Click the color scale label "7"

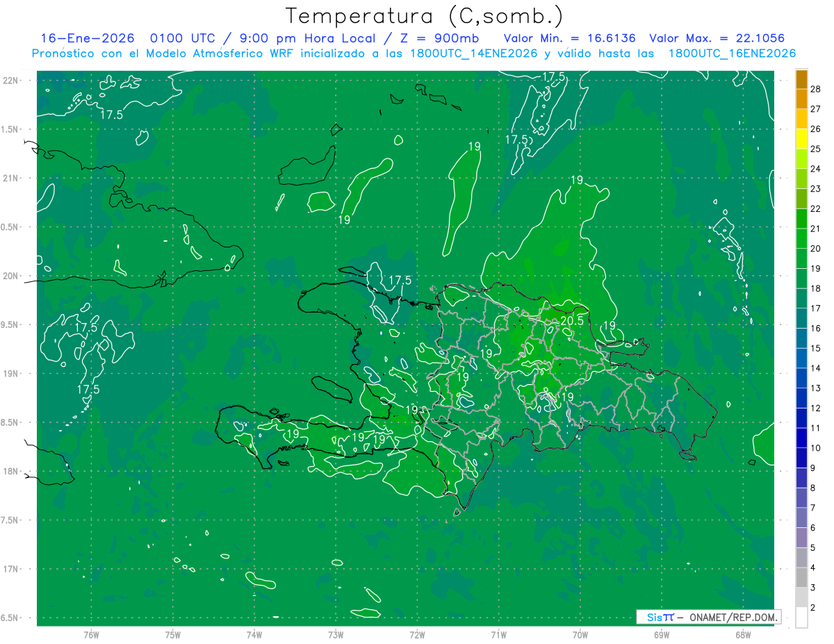tap(813, 508)
